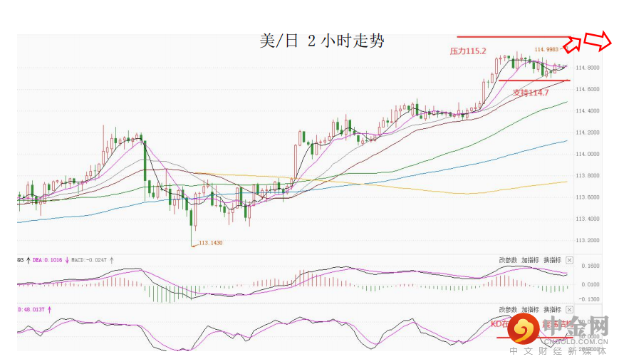Click 加指标 in the MACD panel
This screenshot has height=364, width=619.
click(530, 260)
